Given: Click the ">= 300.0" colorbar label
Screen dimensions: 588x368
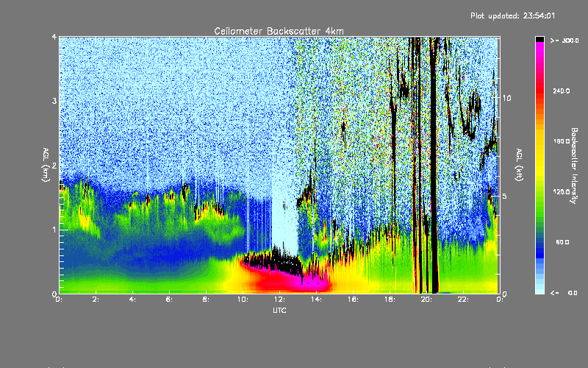Looking at the screenshot, I should (x=564, y=40).
